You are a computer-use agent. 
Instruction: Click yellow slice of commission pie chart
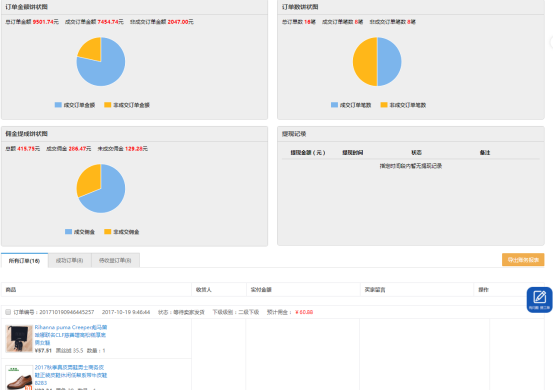point(88,179)
